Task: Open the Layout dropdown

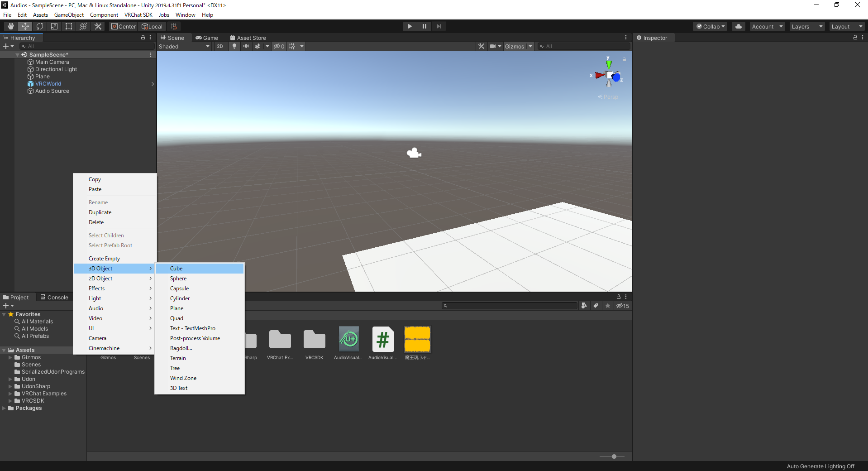Action: click(847, 26)
